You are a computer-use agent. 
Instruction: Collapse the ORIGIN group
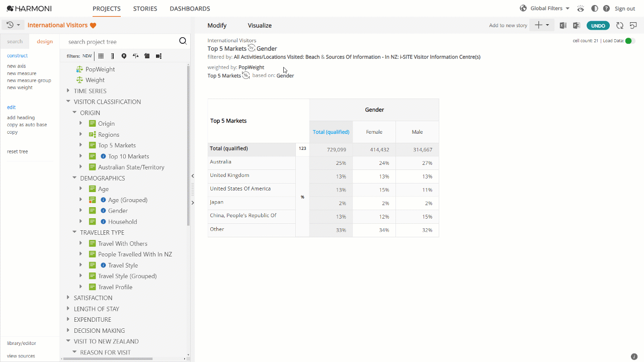[74, 113]
